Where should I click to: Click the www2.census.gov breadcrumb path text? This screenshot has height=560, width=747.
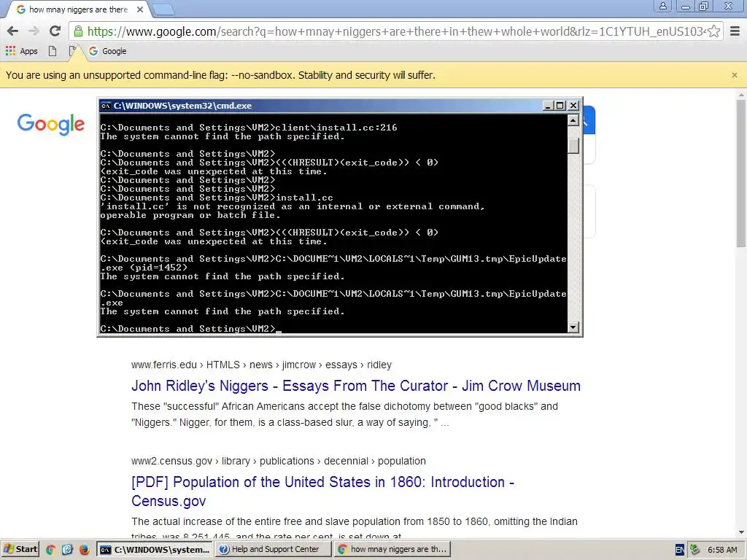click(279, 461)
